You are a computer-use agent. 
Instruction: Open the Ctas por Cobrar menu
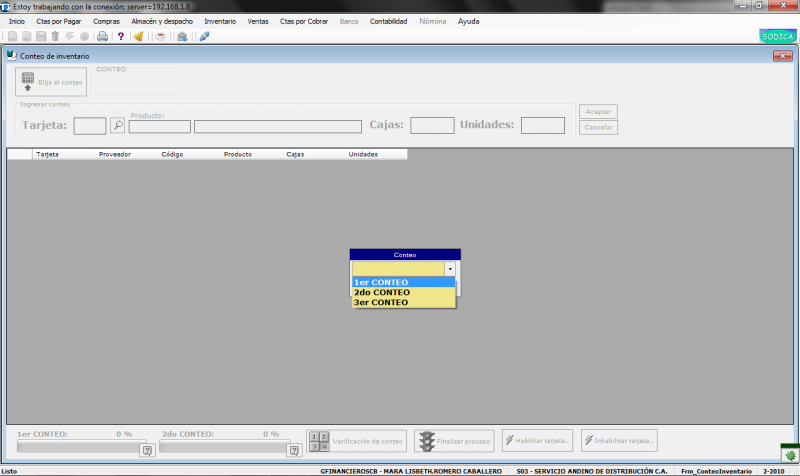click(x=304, y=21)
